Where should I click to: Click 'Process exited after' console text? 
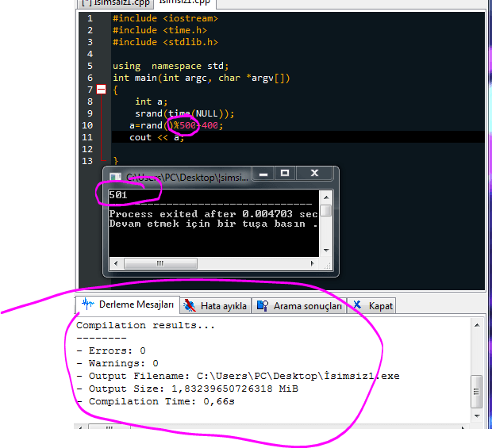pyautogui.click(x=172, y=214)
